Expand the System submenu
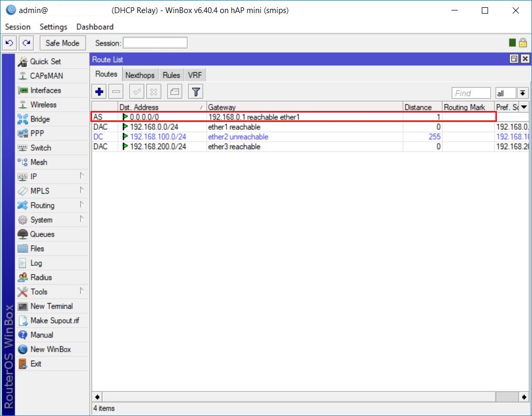The image size is (532, 416). click(52, 220)
